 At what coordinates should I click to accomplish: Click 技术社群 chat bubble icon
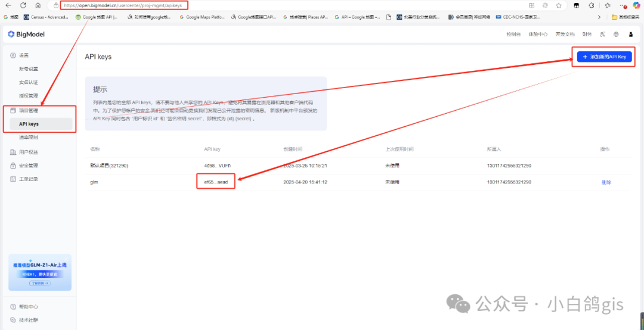(x=13, y=320)
